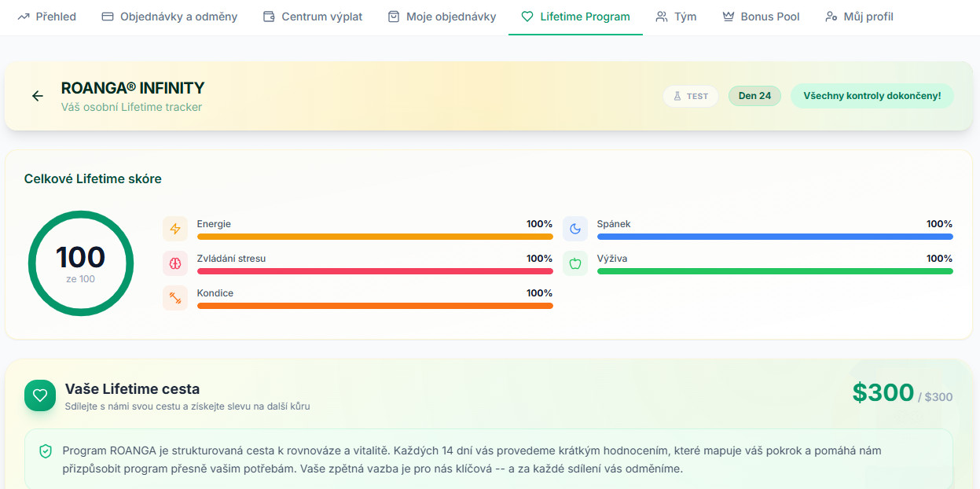Open the Bonus Pool tab
Viewport: 980px width, 489px height.
761,17
